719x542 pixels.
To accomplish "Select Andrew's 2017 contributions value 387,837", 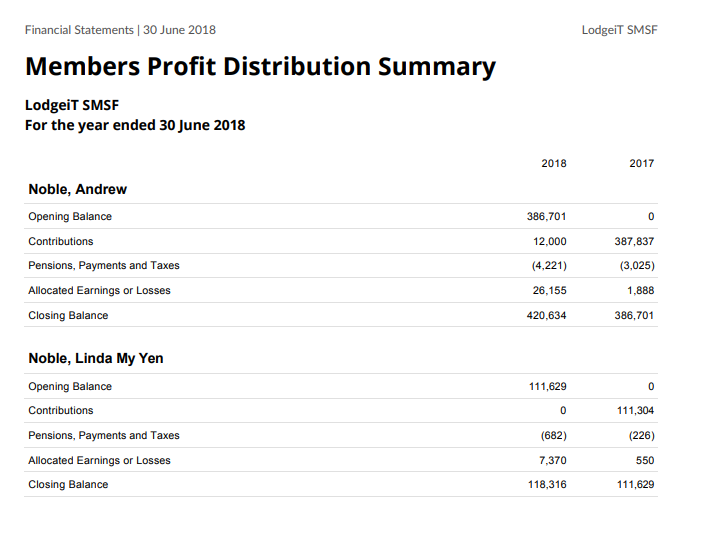I will coord(634,241).
